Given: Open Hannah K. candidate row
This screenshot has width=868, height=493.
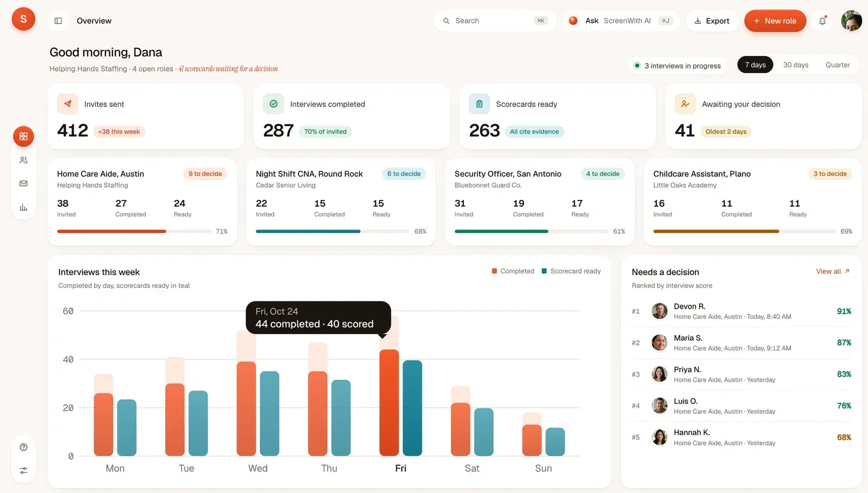Looking at the screenshot, I should (741, 437).
